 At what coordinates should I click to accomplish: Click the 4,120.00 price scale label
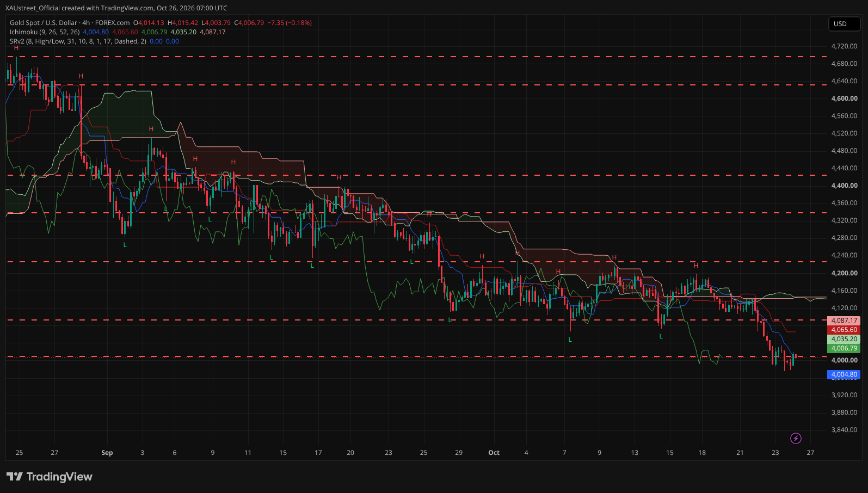[x=844, y=308]
